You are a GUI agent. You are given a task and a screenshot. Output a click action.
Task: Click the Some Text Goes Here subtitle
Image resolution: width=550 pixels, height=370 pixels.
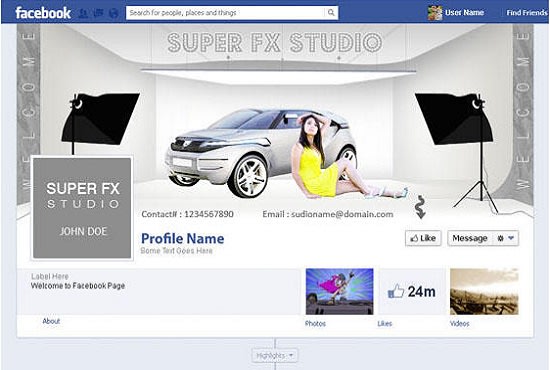(x=176, y=250)
